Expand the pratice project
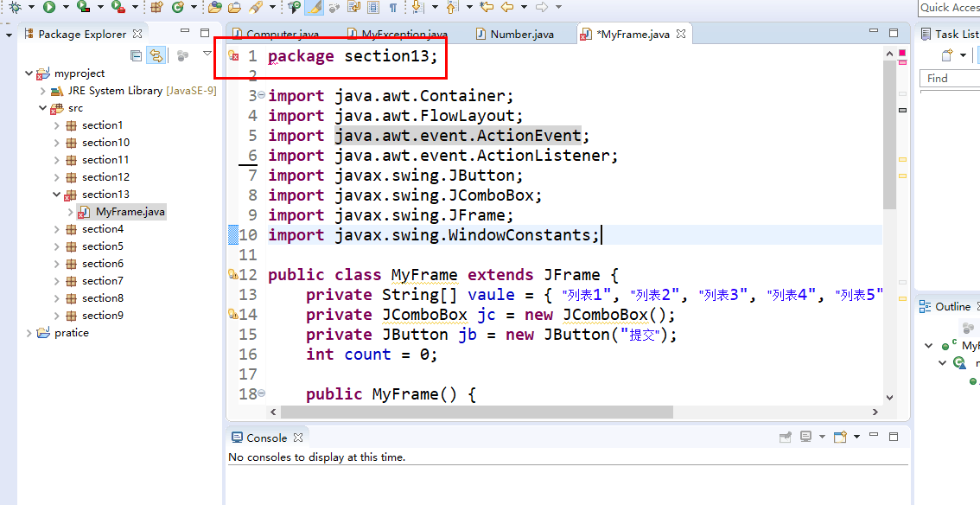The image size is (980, 505). [x=29, y=333]
